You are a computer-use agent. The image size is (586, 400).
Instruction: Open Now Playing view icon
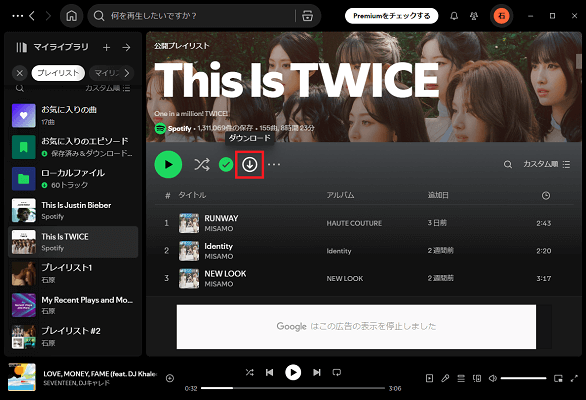coord(429,378)
